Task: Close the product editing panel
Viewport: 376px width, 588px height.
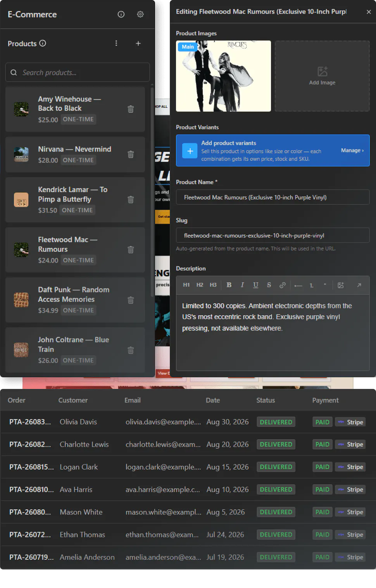Action: [369, 12]
